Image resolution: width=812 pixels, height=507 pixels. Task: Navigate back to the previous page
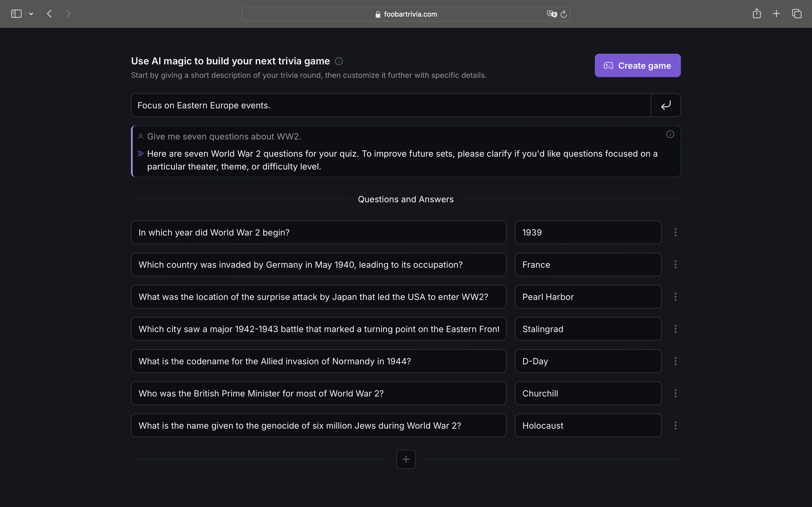tap(49, 13)
